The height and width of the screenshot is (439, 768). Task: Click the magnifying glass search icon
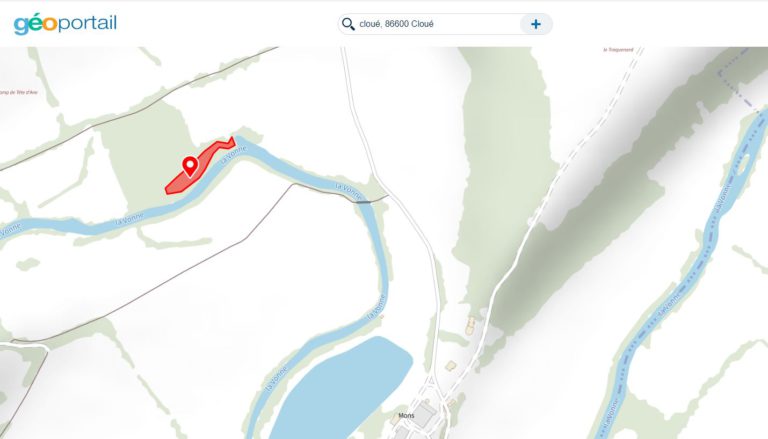coord(348,24)
